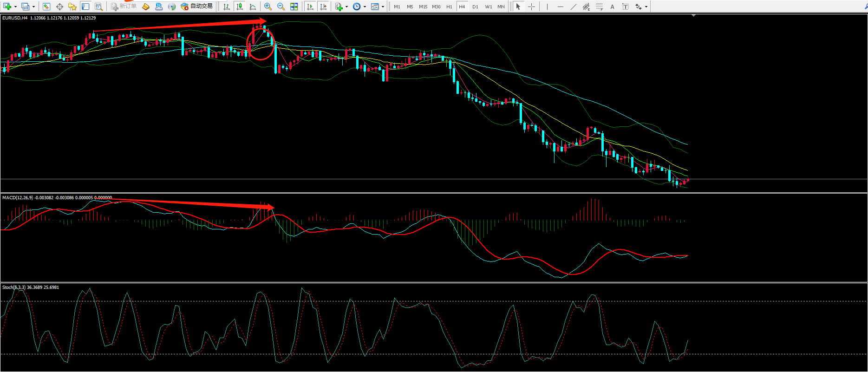
Task: Enable chart auto scroll
Action: (310, 7)
